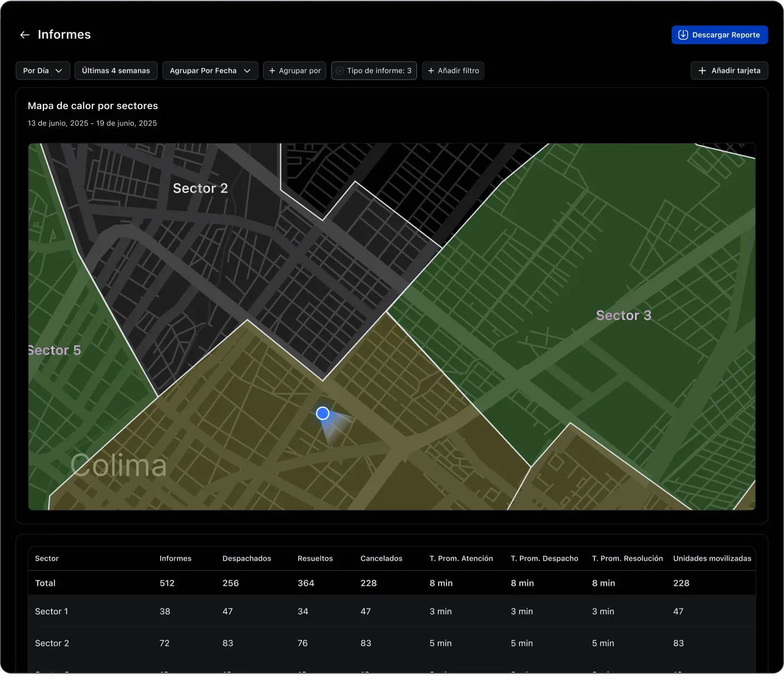This screenshot has width=784, height=682.
Task: Click the plus icon in Agrupar por
Action: pyautogui.click(x=272, y=71)
